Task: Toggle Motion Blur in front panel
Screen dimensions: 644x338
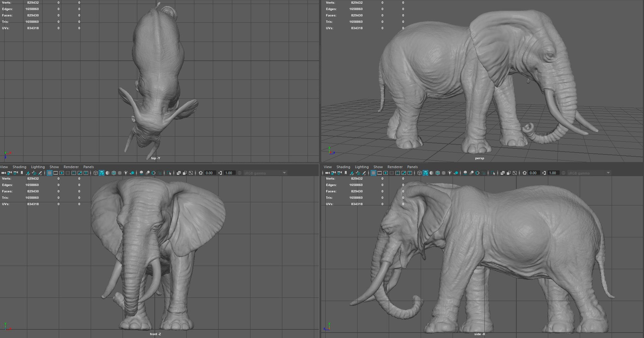Action: point(147,173)
